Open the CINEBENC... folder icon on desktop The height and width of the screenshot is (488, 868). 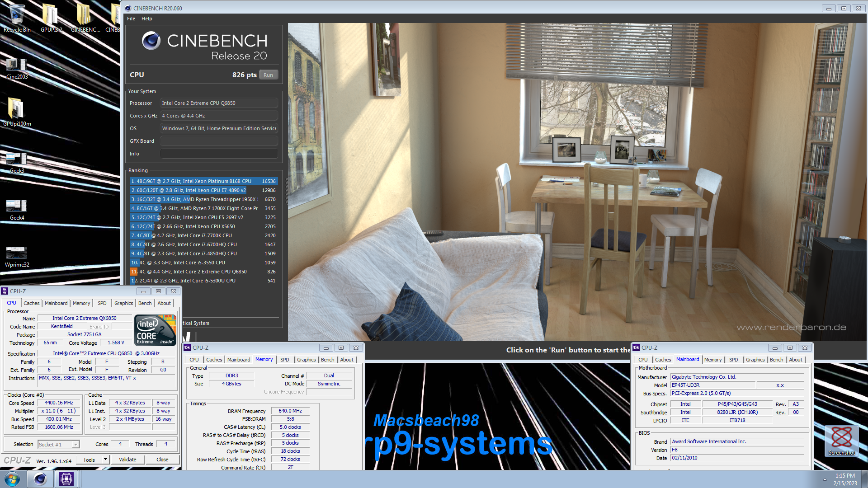(x=85, y=18)
